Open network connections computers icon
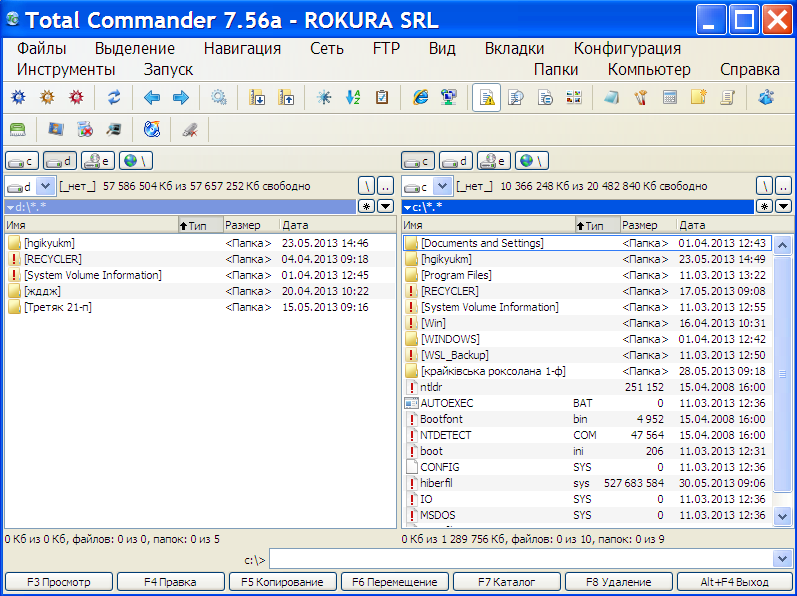The height and width of the screenshot is (596, 797). (449, 97)
